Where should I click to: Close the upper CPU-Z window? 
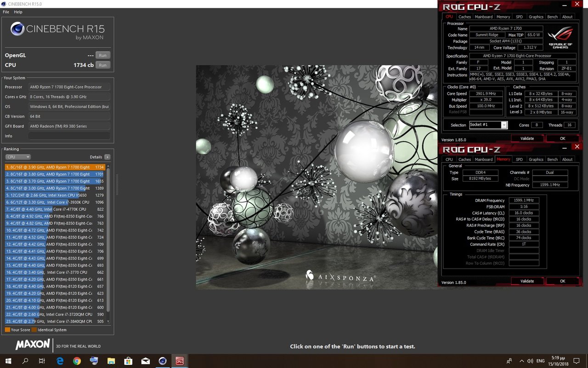[577, 4]
